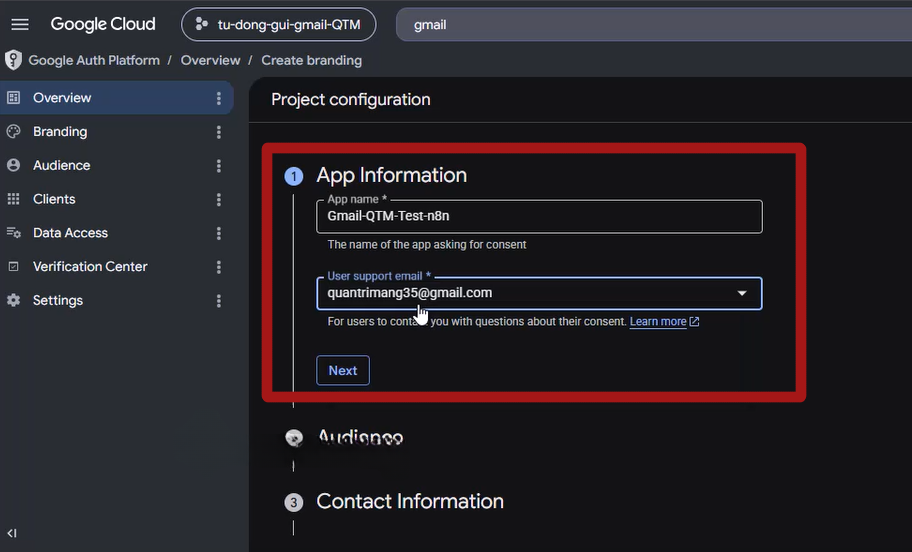The image size is (912, 552).
Task: Open more options for Audience
Action: 219,166
